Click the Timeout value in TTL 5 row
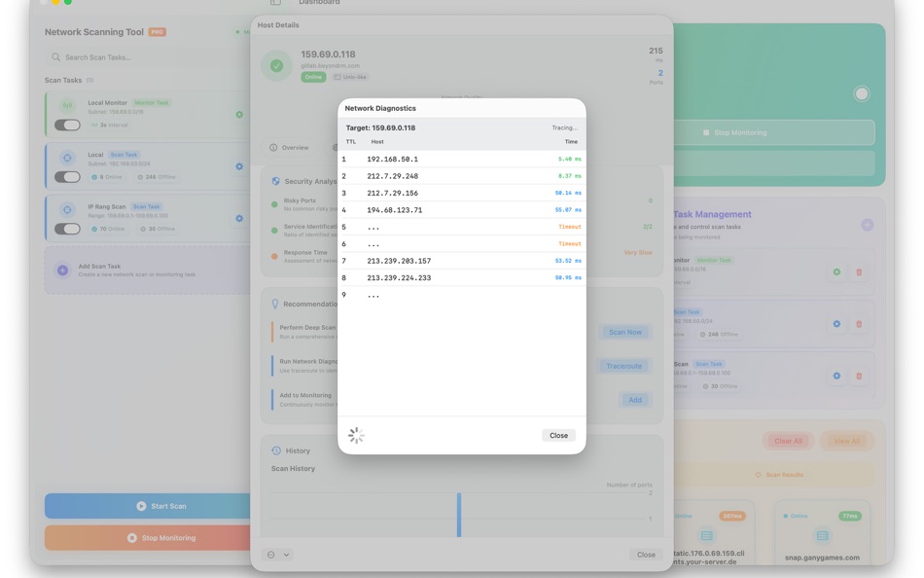This screenshot has width=924, height=578. click(569, 227)
